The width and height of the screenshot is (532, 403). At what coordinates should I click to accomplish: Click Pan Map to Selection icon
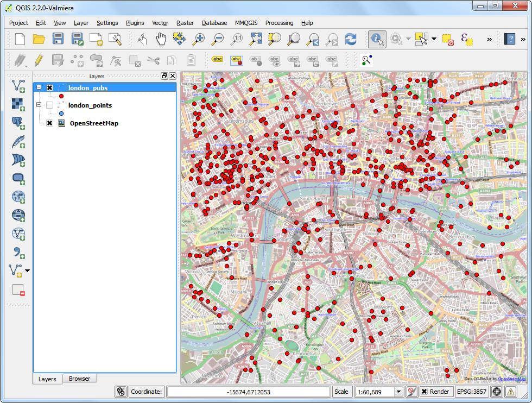tap(179, 39)
